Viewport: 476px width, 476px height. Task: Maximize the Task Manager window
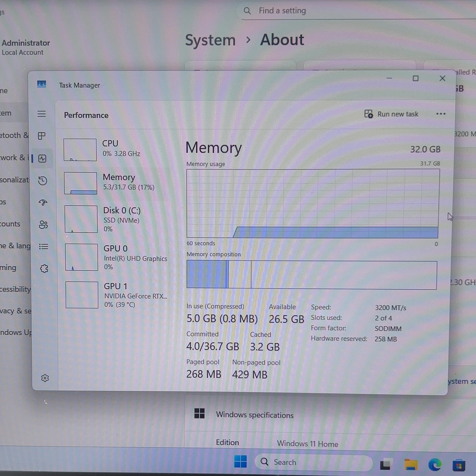tap(416, 78)
